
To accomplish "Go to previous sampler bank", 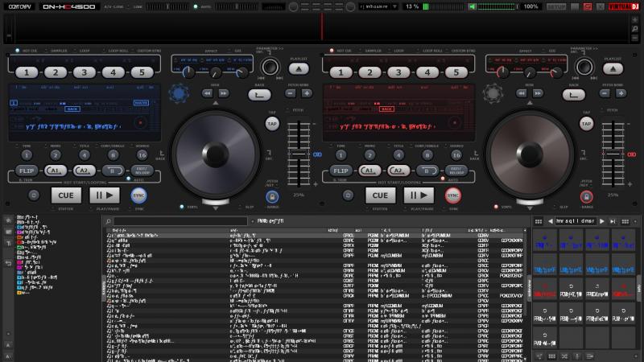I will click(551, 221).
